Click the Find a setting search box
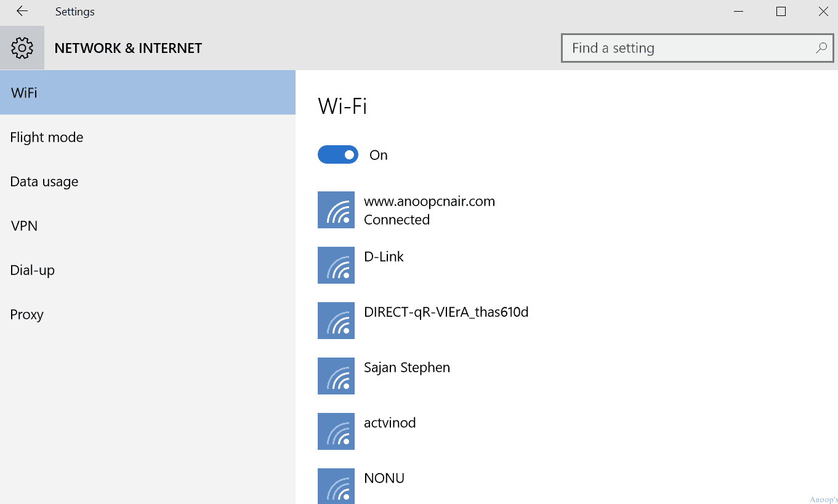The width and height of the screenshot is (838, 504). 698,48
